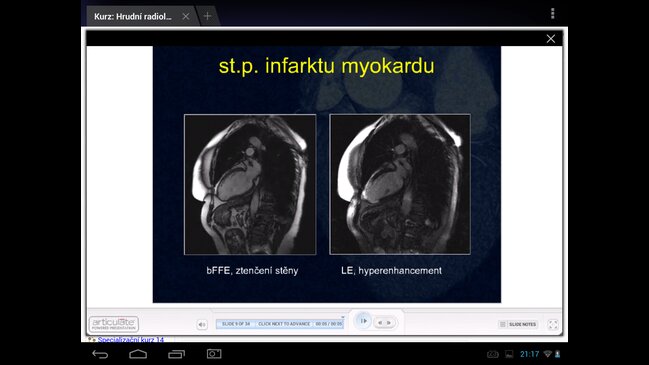Follow the Specializační kurz 14 link
The width and height of the screenshot is (649, 365).
130,340
